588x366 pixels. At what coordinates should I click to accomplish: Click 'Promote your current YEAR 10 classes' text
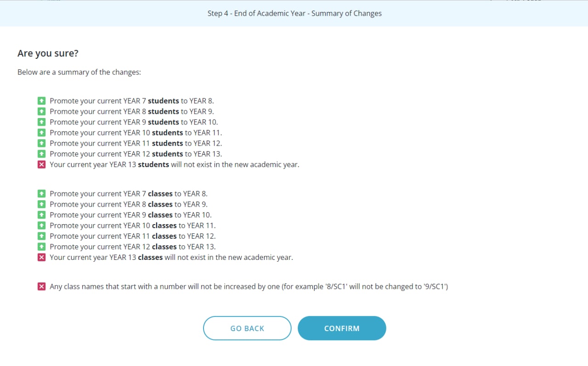(x=132, y=225)
